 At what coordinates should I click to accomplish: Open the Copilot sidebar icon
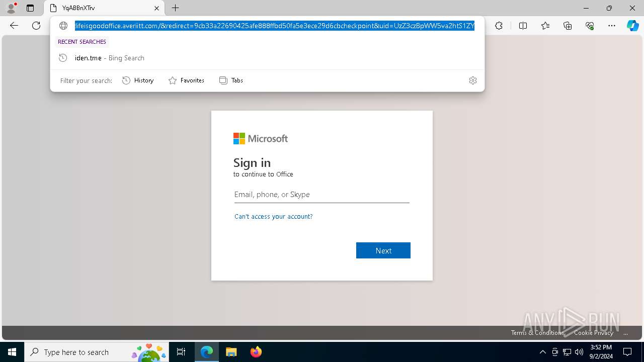click(632, 26)
